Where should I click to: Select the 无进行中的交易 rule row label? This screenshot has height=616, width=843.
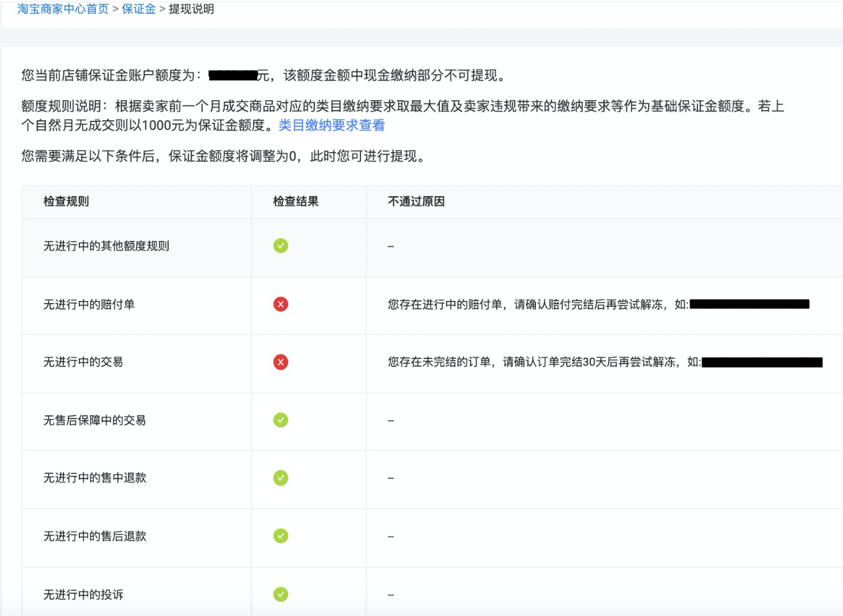(83, 362)
